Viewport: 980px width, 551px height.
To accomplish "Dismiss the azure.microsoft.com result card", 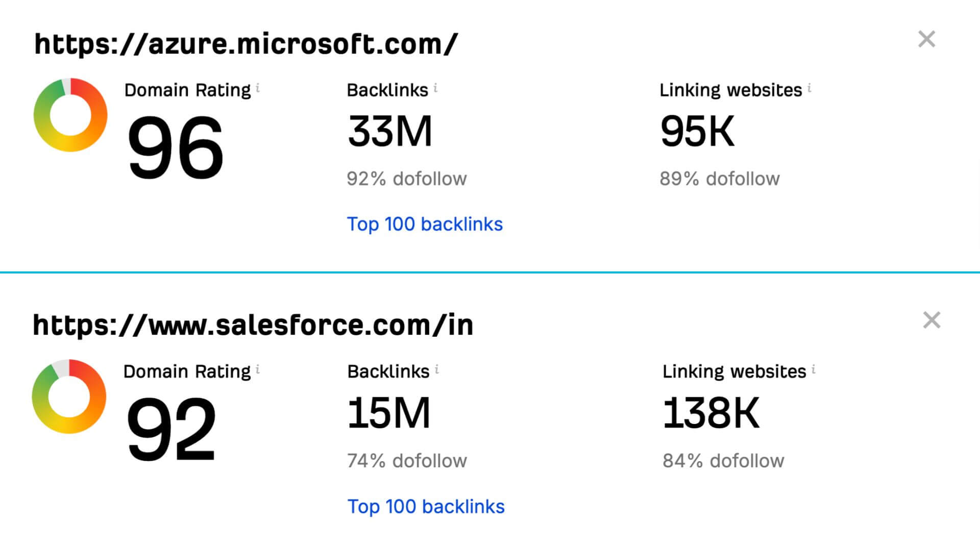I will tap(927, 39).
